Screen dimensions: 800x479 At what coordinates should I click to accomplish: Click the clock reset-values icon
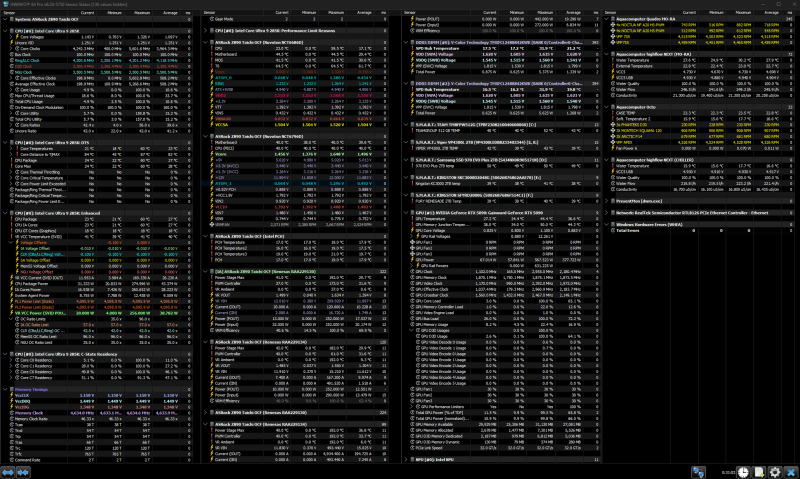(x=743, y=472)
